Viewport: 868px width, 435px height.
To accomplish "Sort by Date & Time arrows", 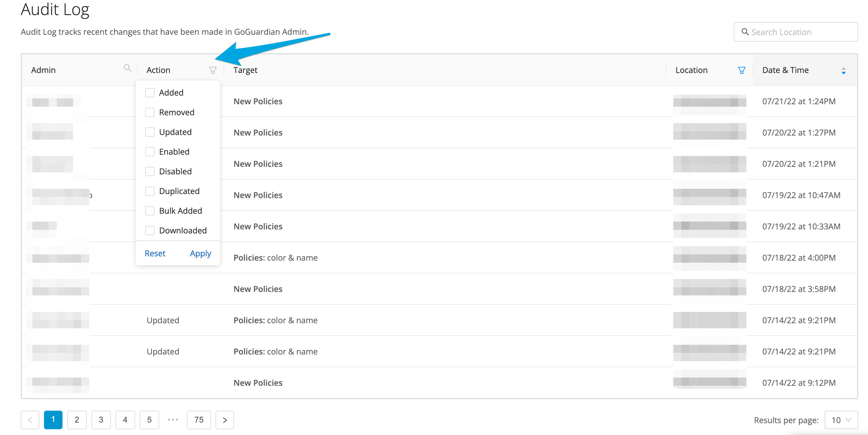I will [843, 70].
